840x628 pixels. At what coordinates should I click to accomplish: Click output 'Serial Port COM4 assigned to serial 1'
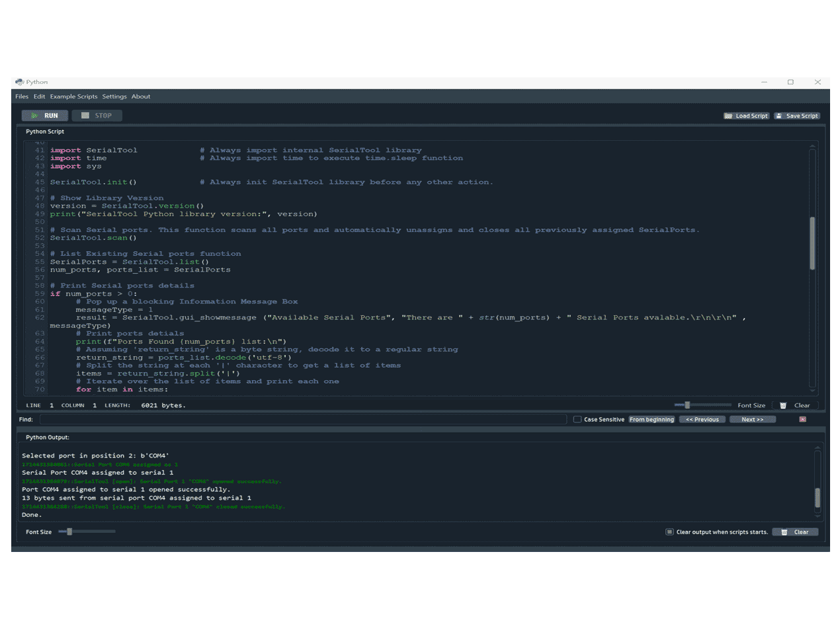tap(97, 473)
